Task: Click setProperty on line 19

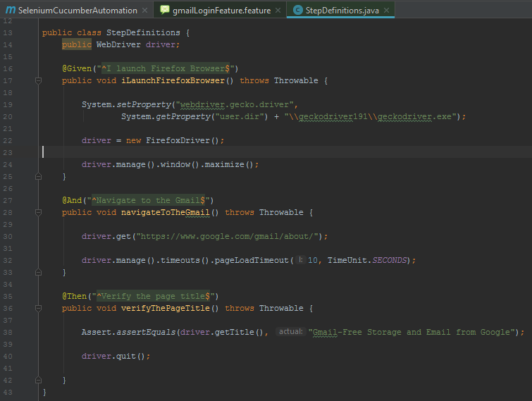Action: coord(144,104)
